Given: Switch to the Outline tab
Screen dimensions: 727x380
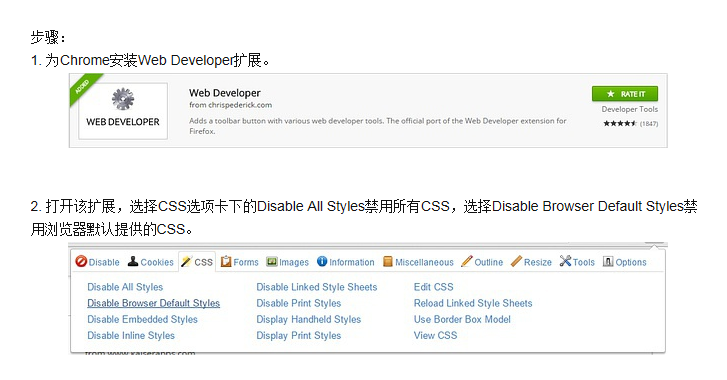Looking at the screenshot, I should click(489, 262).
